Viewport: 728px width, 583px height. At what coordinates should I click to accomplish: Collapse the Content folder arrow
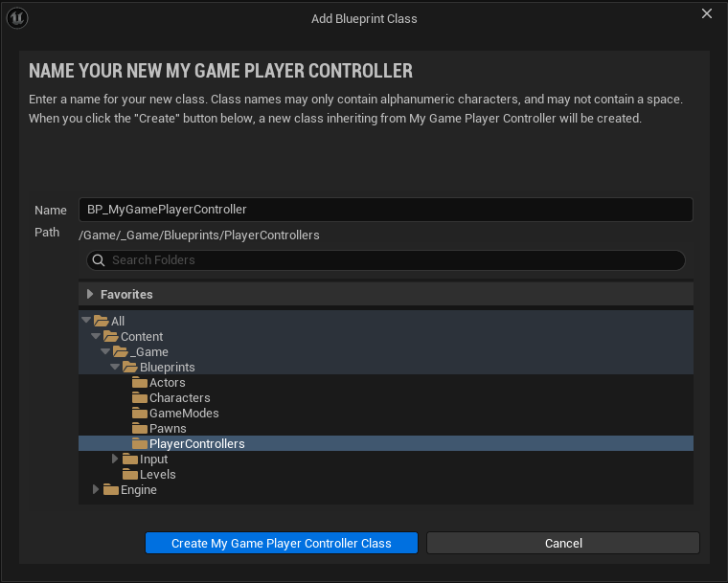(96, 337)
